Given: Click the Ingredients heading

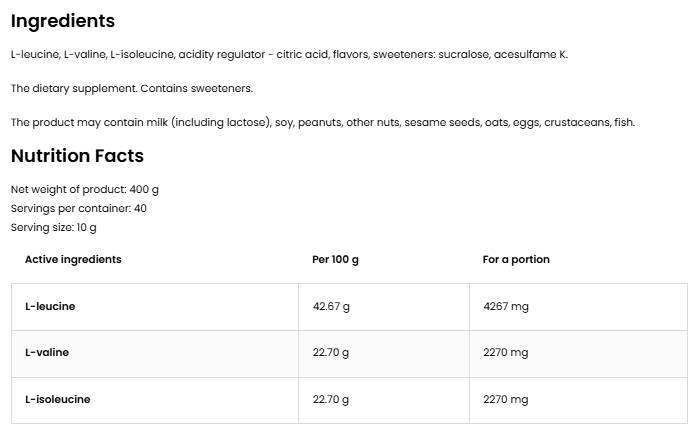Looking at the screenshot, I should tap(63, 21).
